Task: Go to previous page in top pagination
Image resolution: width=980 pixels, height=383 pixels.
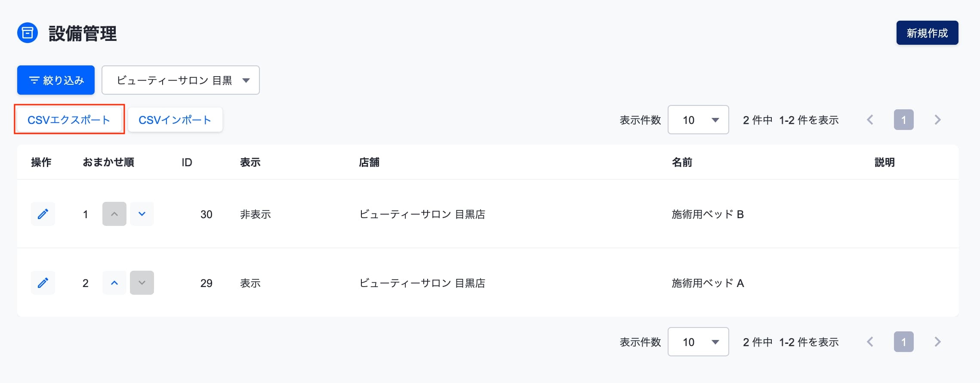Action: click(870, 120)
